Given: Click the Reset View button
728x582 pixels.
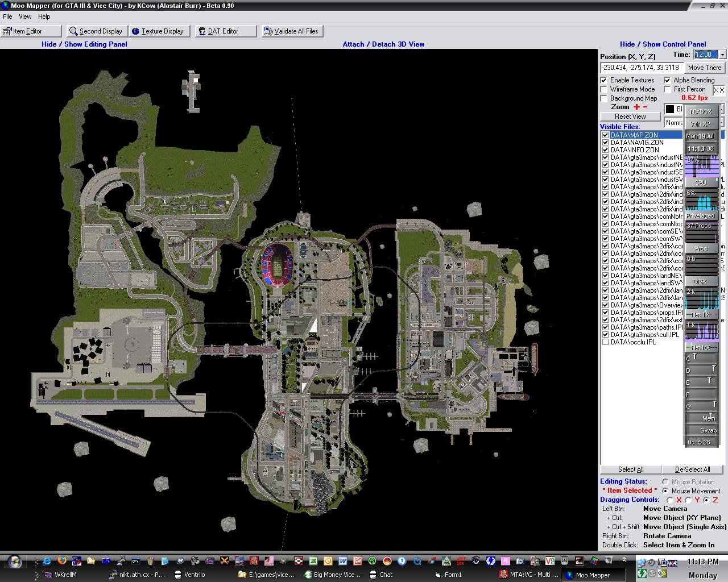Looking at the screenshot, I should [x=630, y=117].
